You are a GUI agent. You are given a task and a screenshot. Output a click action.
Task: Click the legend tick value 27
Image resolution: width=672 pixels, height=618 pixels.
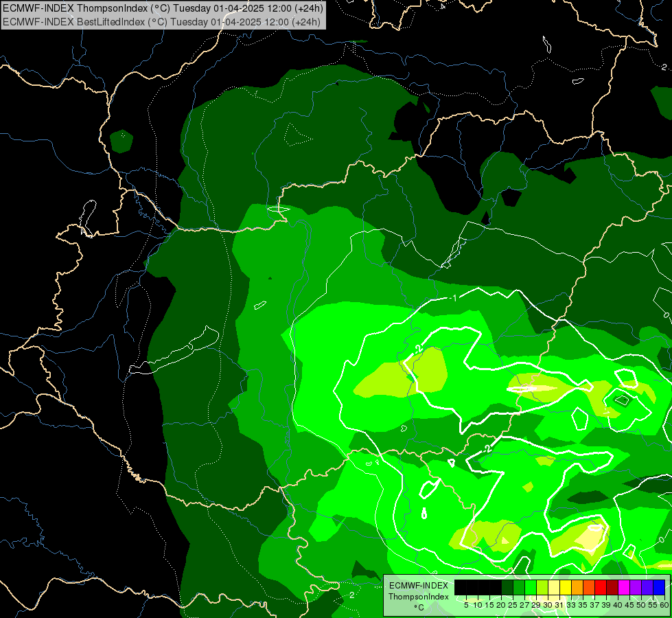pyautogui.click(x=524, y=605)
